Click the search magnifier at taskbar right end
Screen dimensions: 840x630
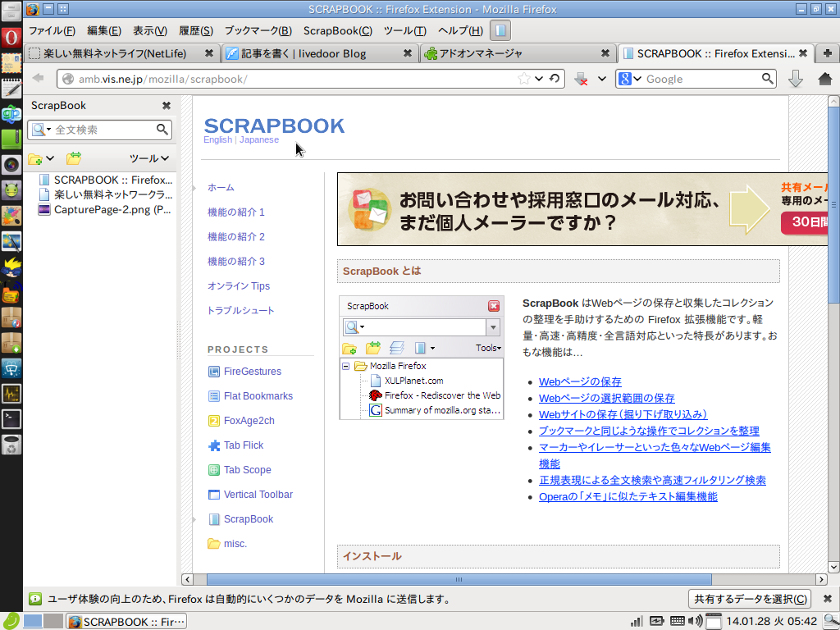[x=832, y=622]
